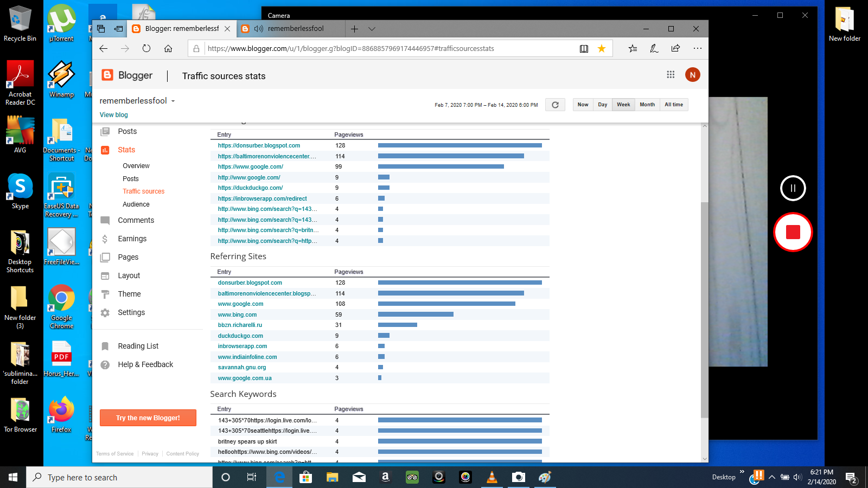This screenshot has height=488, width=868.
Task: Open the savannah.gnu.org referring site link
Action: [242, 367]
